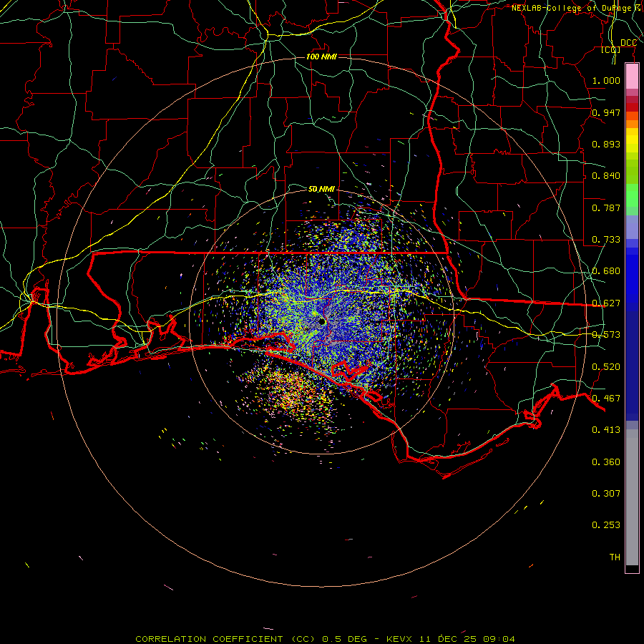Image resolution: width=644 pixels, height=644 pixels.
Task: Click the 1.000 legend value
Action: click(x=606, y=80)
